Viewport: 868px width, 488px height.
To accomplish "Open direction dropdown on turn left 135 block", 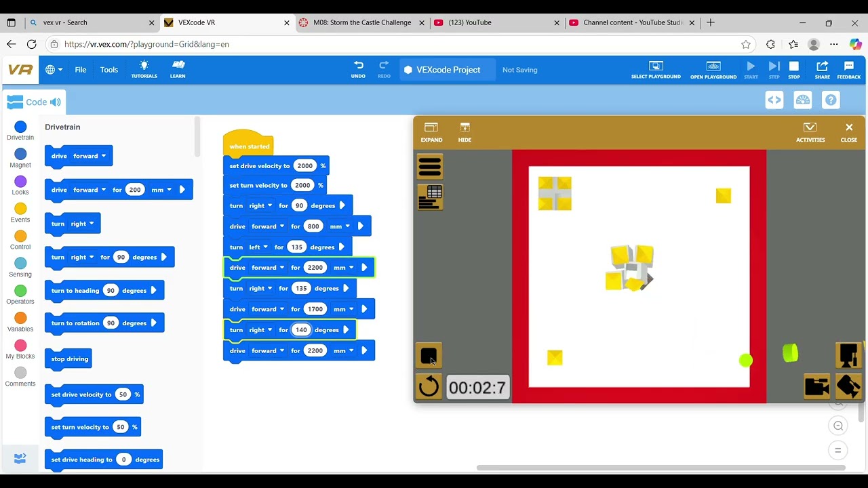I will pyautogui.click(x=258, y=247).
